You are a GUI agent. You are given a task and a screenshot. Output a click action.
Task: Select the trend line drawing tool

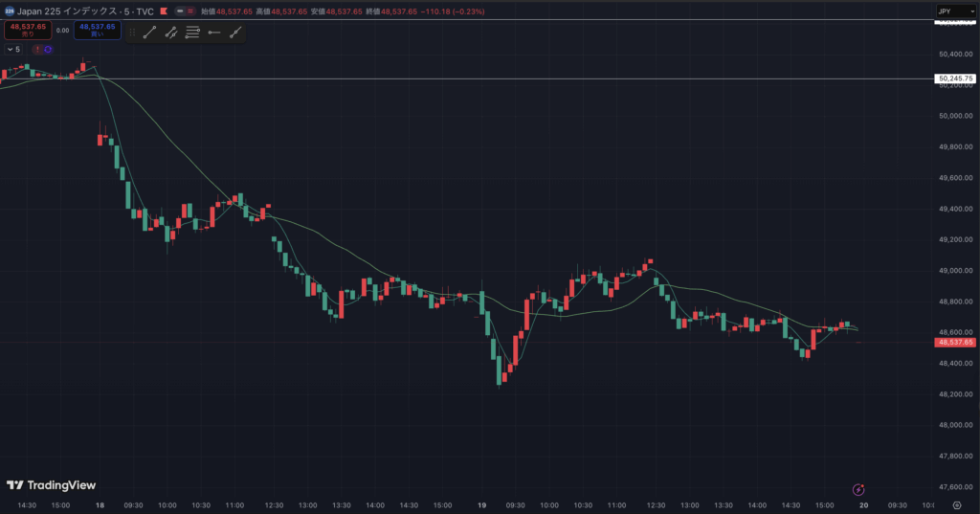tap(149, 32)
